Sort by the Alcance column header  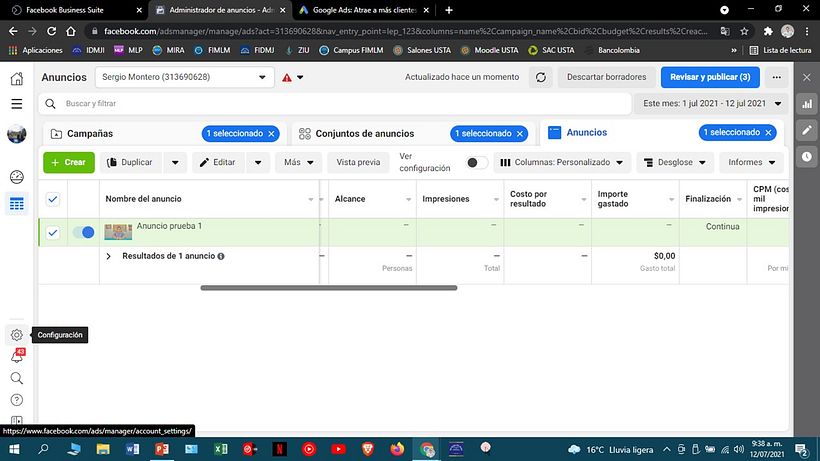(372, 199)
